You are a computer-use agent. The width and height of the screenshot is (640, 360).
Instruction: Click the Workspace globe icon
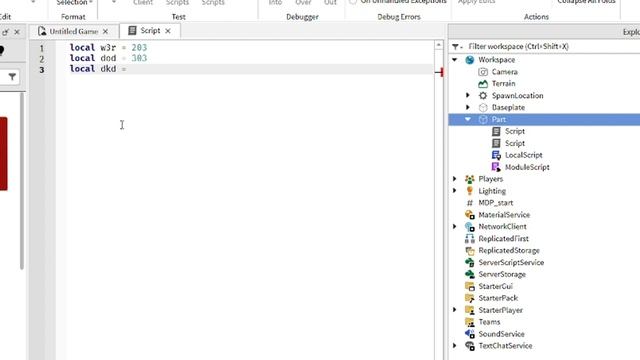(x=470, y=60)
